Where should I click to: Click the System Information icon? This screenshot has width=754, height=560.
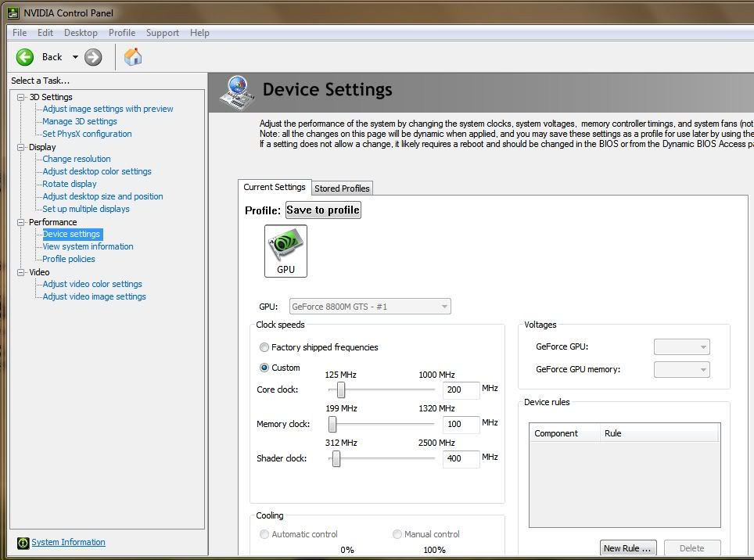pyautogui.click(x=23, y=543)
